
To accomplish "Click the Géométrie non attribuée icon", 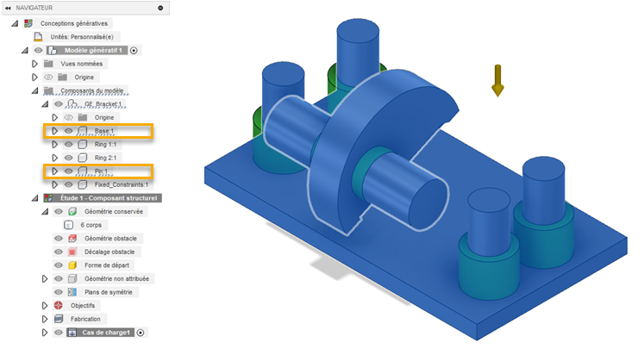I will [72, 278].
